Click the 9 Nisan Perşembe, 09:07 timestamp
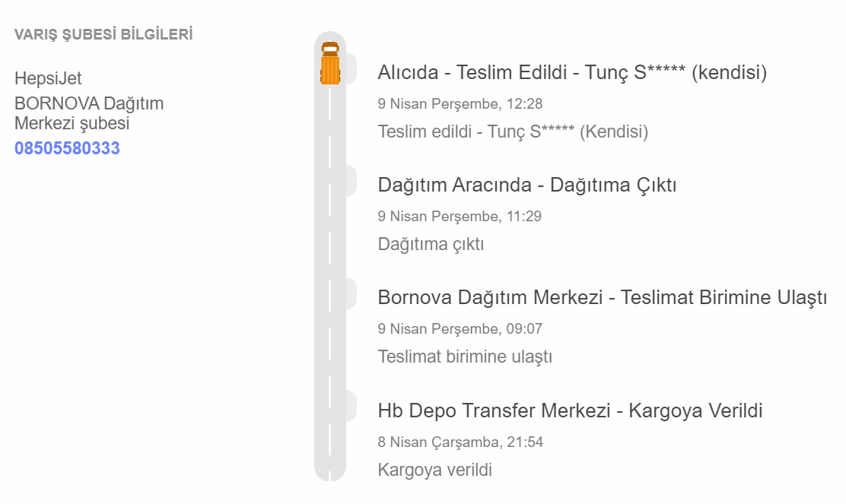Image resolution: width=846 pixels, height=504 pixels. (x=460, y=329)
